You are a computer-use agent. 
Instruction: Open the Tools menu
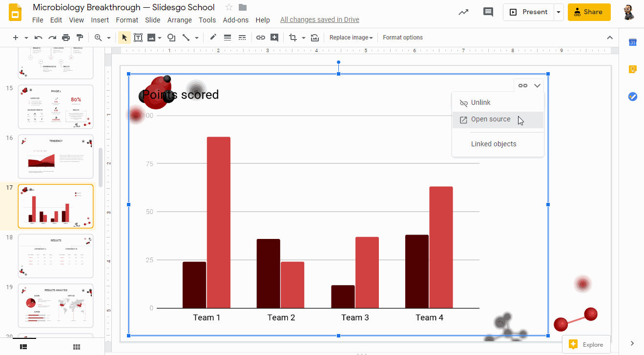coord(208,20)
